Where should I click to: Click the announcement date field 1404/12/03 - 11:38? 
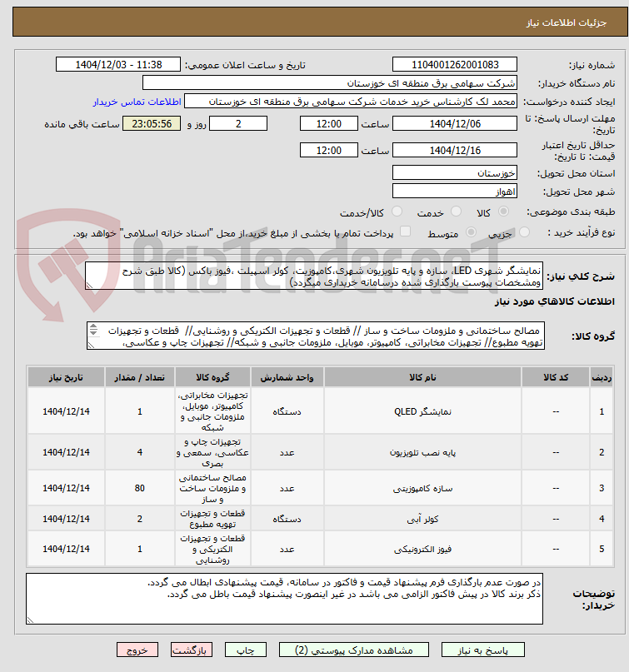tap(118, 65)
